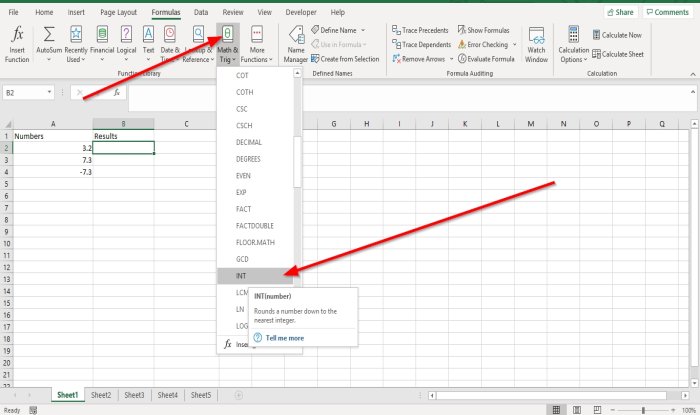Click the zoom out minus button
The height and width of the screenshot is (415, 700).
tap(613, 410)
